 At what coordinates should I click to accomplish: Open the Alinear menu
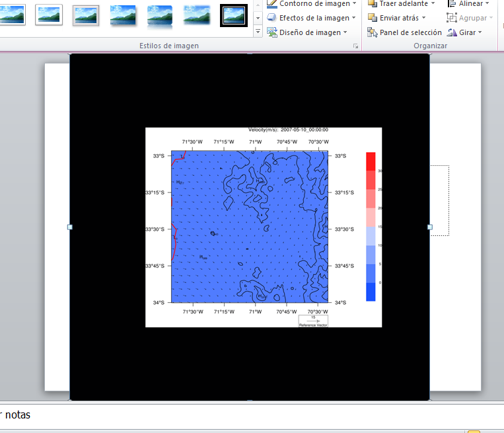click(469, 3)
